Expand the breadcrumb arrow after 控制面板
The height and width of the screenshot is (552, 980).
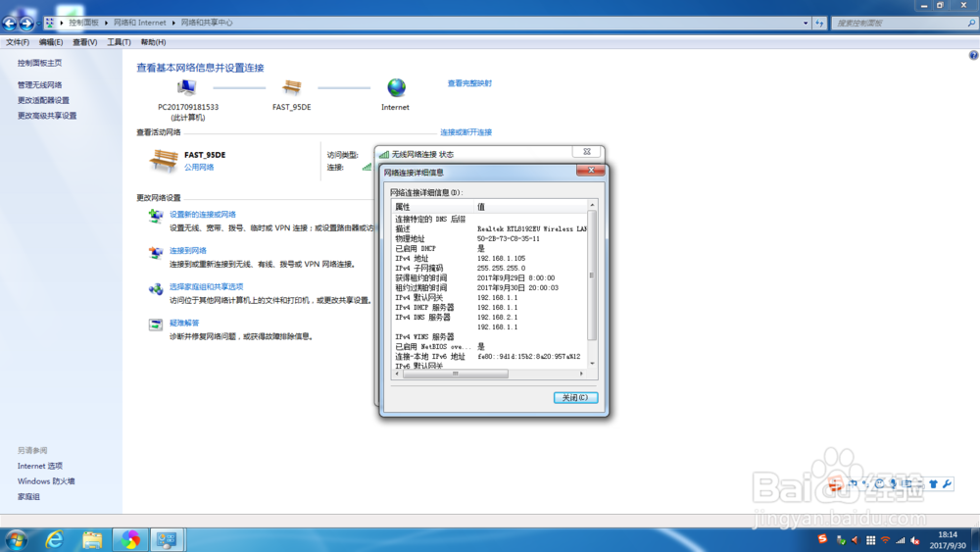tap(106, 23)
